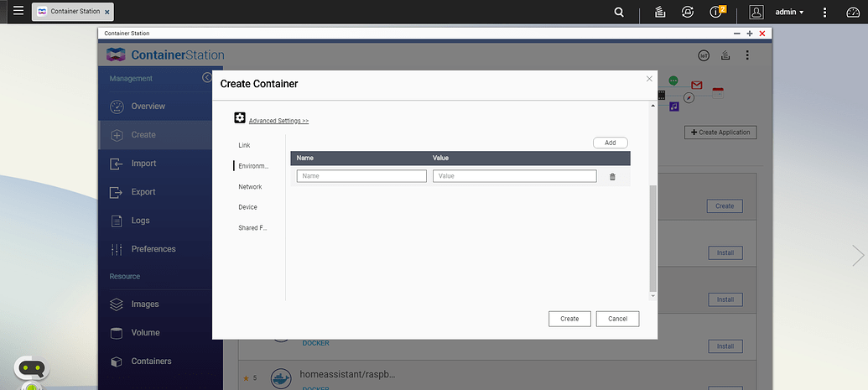Select Create in the sidebar
The image size is (868, 390).
tap(155, 135)
